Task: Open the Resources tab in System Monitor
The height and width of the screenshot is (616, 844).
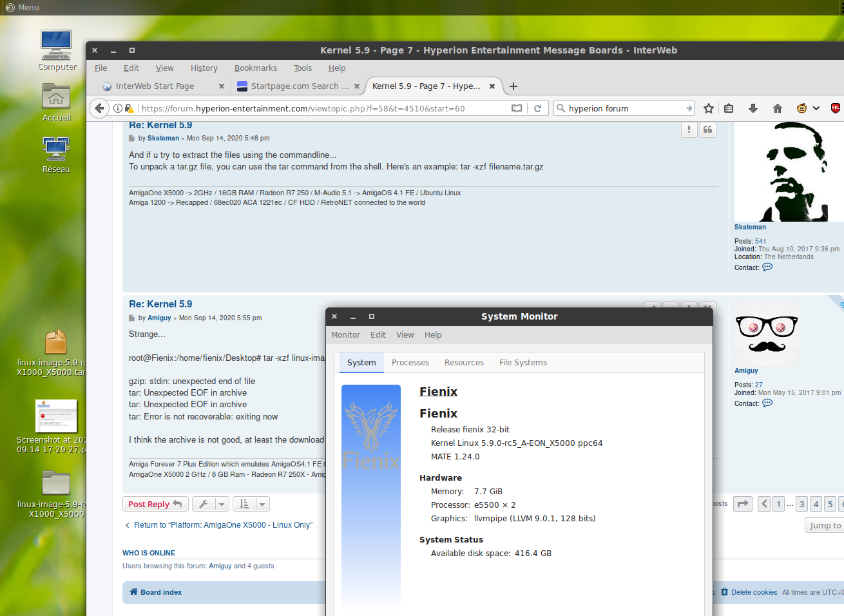Action: point(464,363)
